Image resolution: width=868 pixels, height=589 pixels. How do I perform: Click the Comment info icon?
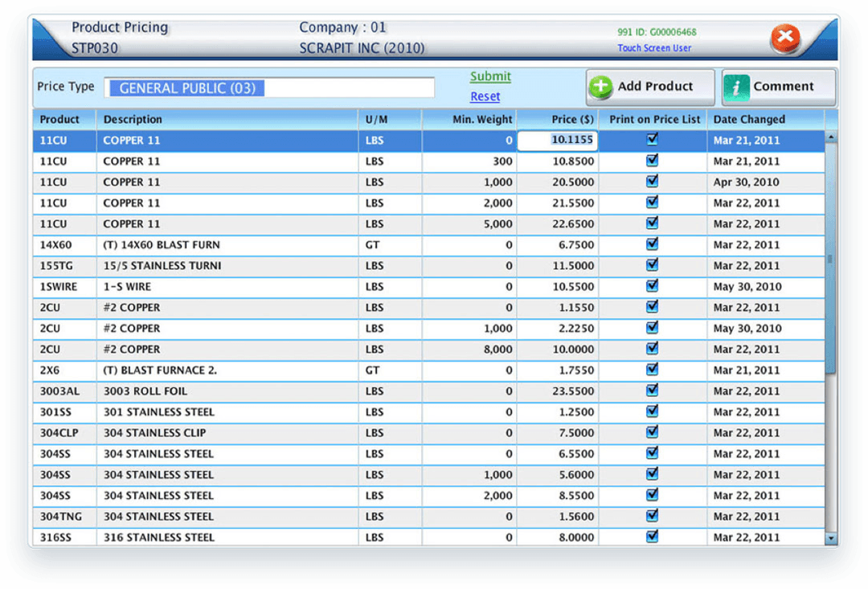(x=737, y=87)
